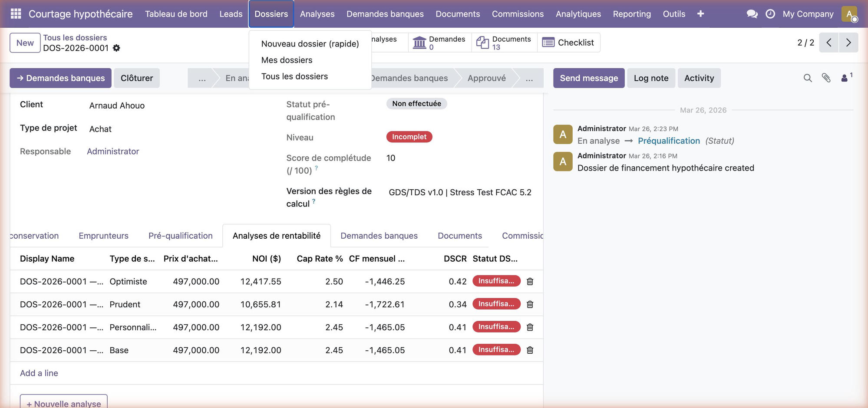The width and height of the screenshot is (868, 408).
Task: Go to next record with right arrow
Action: tap(848, 43)
